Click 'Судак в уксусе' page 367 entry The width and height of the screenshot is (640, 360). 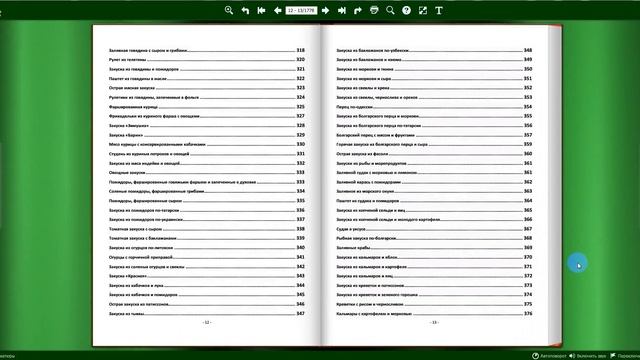[x=434, y=229]
